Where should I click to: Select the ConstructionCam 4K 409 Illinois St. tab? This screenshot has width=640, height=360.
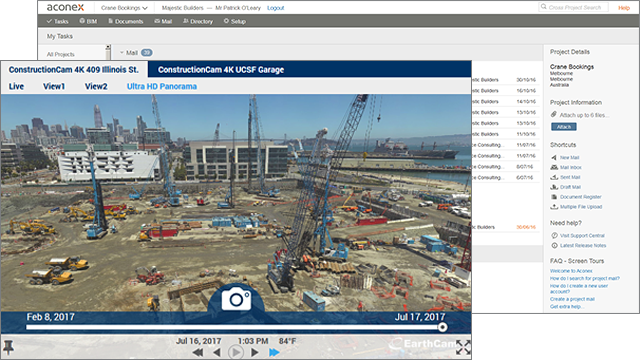[x=74, y=70]
